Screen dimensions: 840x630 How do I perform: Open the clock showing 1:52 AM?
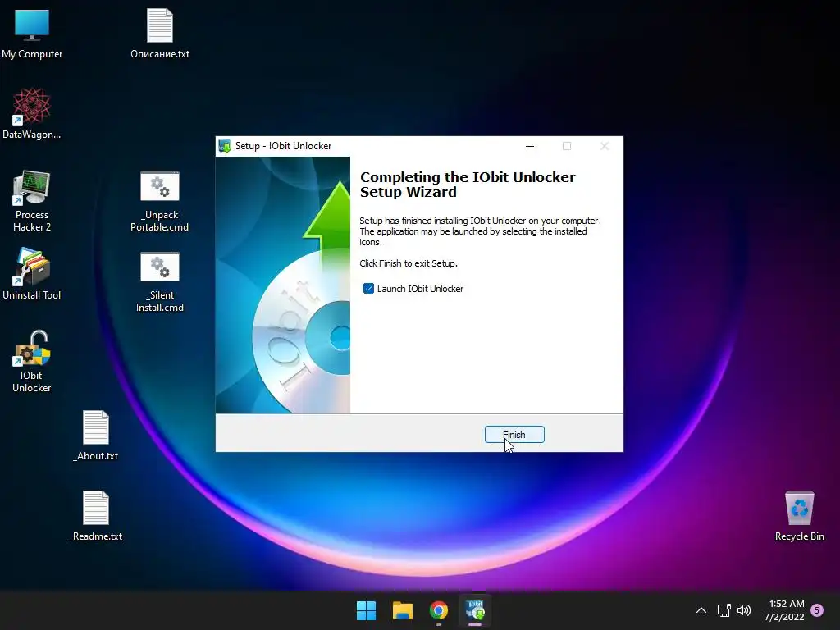784,610
